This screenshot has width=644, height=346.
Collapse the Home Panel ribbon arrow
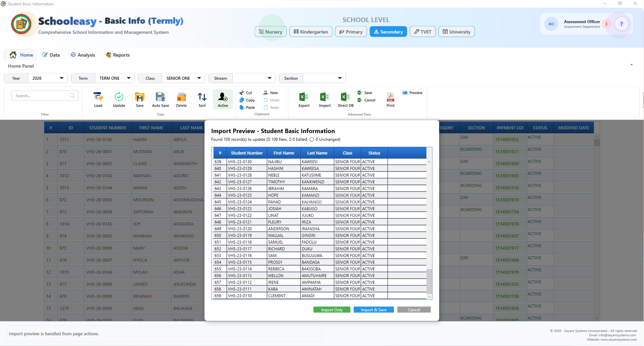coord(631,65)
